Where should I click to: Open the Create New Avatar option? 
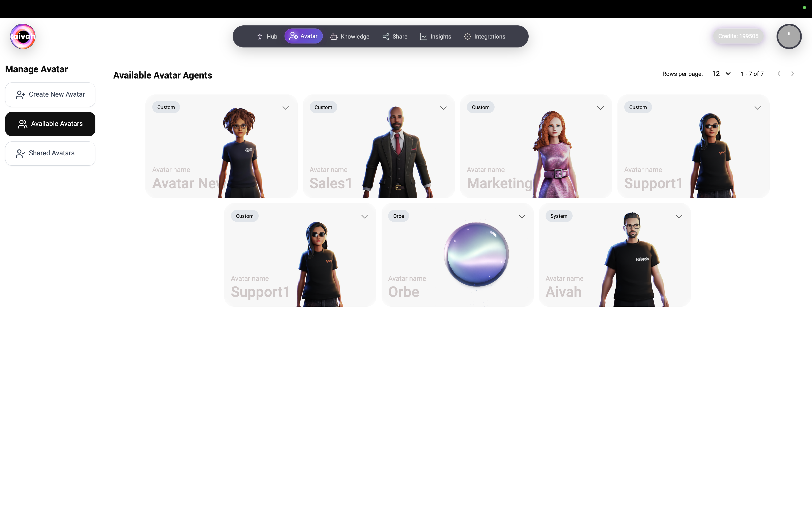pos(50,94)
